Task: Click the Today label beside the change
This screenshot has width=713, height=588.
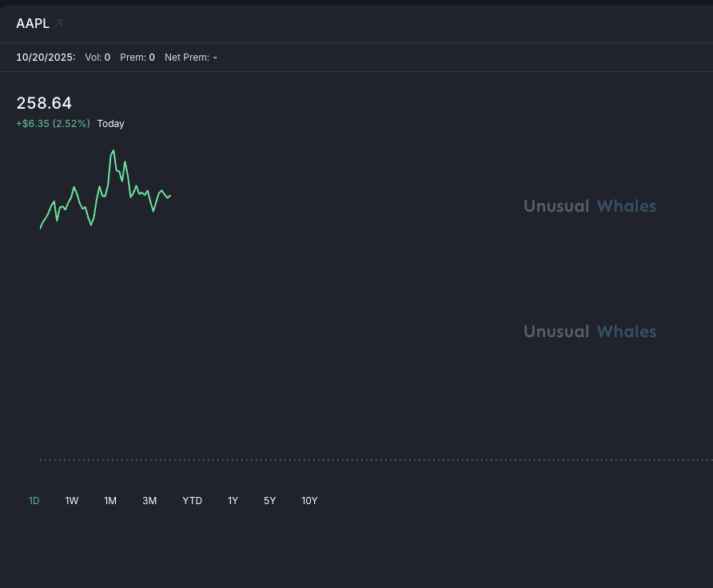Action: click(110, 124)
